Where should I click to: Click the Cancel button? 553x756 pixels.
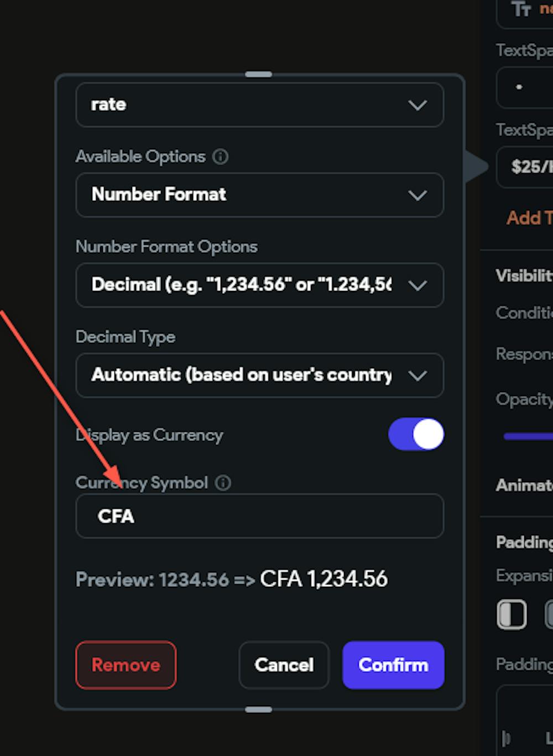tap(284, 665)
